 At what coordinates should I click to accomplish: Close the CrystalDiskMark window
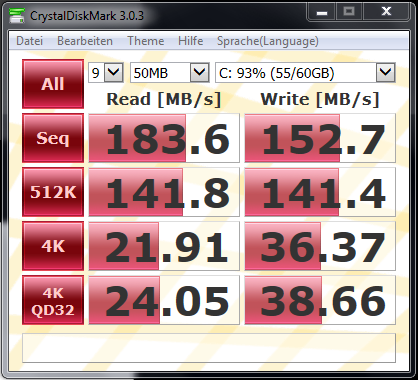click(386, 12)
